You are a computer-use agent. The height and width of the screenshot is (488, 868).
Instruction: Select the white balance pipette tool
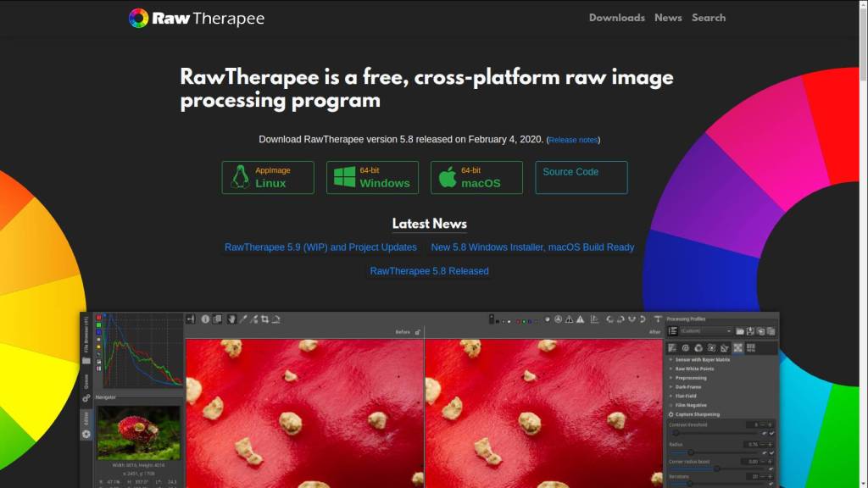tap(243, 319)
